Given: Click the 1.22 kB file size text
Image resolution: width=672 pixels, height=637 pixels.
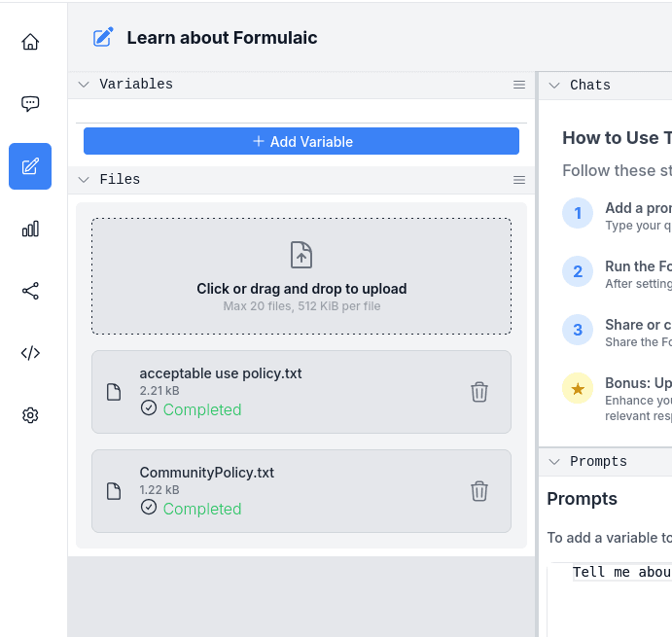Looking at the screenshot, I should pyautogui.click(x=159, y=489).
